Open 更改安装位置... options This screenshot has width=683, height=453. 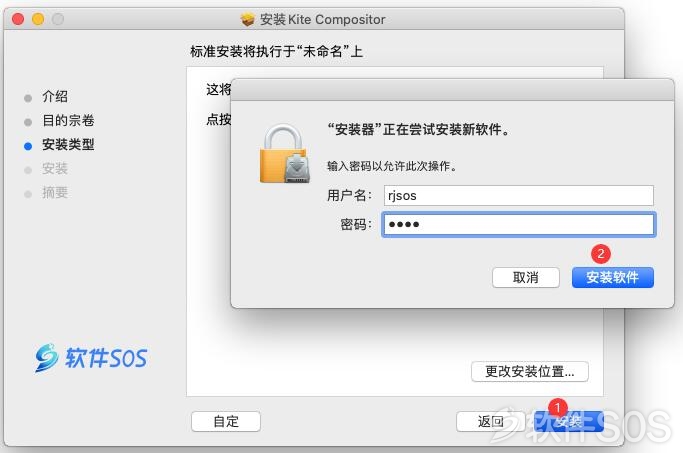[x=530, y=372]
